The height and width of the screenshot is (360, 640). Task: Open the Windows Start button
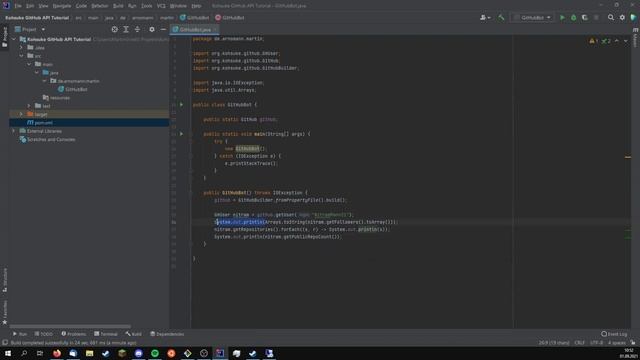click(x=8, y=353)
